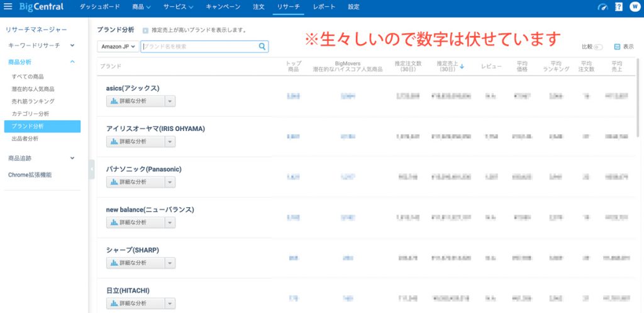The height and width of the screenshot is (313, 644).
Task: Sort by the ブランド column header
Action: 111,66
